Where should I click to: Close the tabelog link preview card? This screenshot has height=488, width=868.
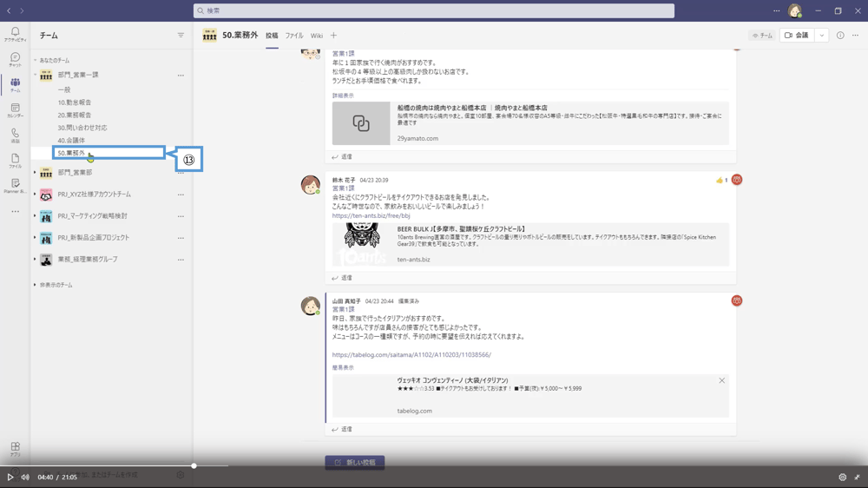[x=722, y=380]
